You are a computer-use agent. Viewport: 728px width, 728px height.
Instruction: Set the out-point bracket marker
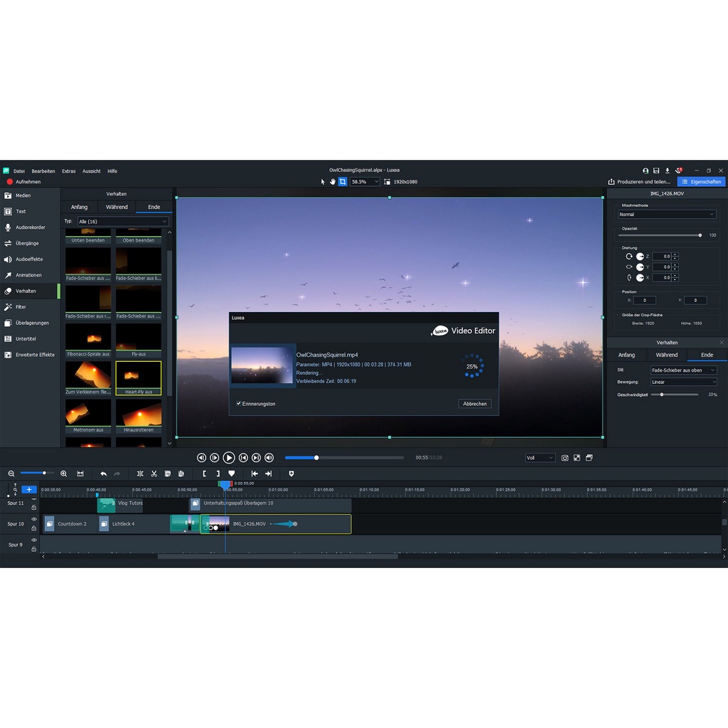(x=218, y=473)
